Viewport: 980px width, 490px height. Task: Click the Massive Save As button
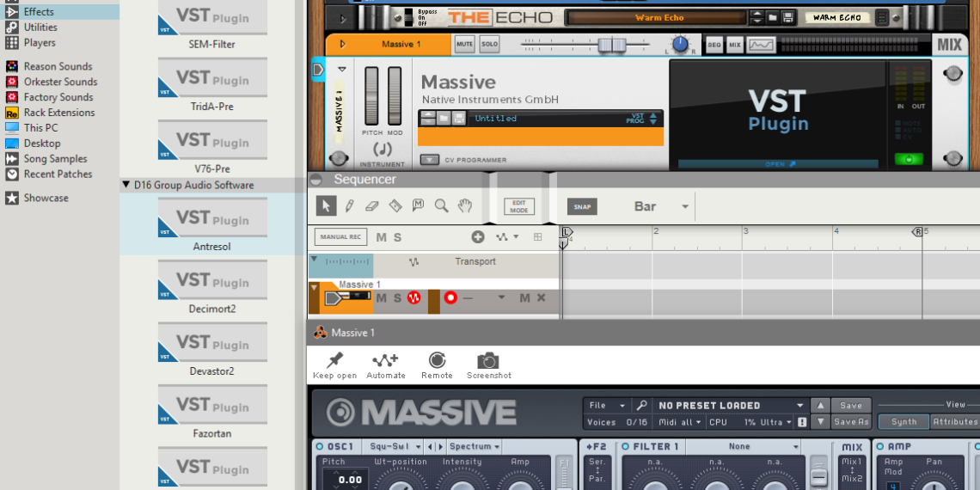click(x=851, y=422)
